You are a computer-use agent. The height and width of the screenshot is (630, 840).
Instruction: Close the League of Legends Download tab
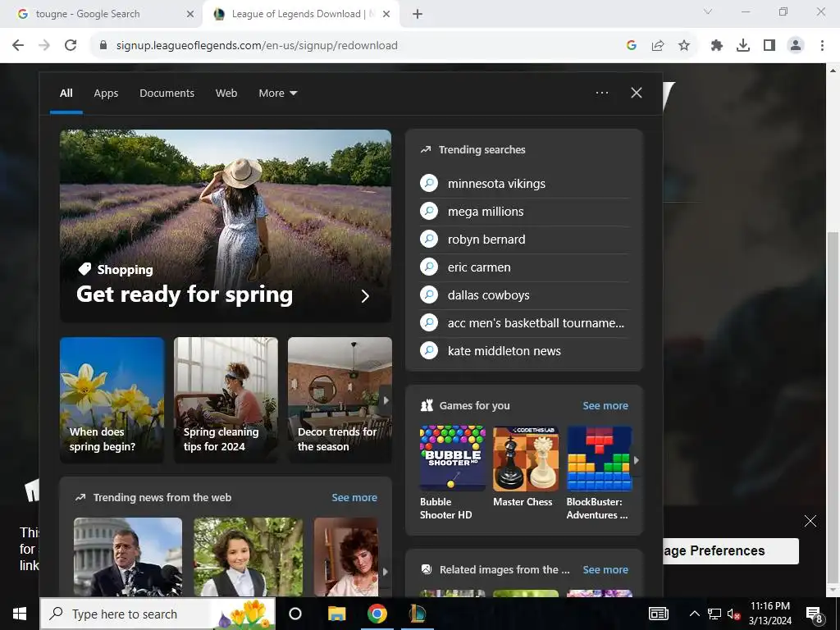(x=386, y=15)
